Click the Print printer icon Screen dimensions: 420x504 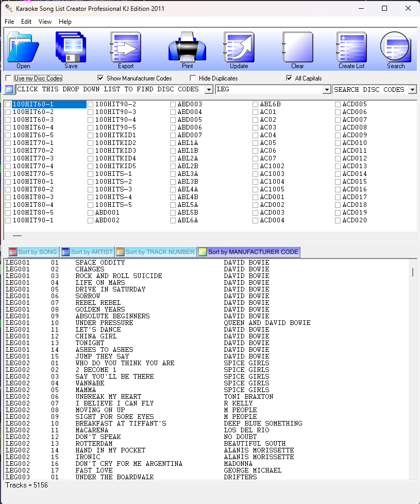(x=187, y=47)
